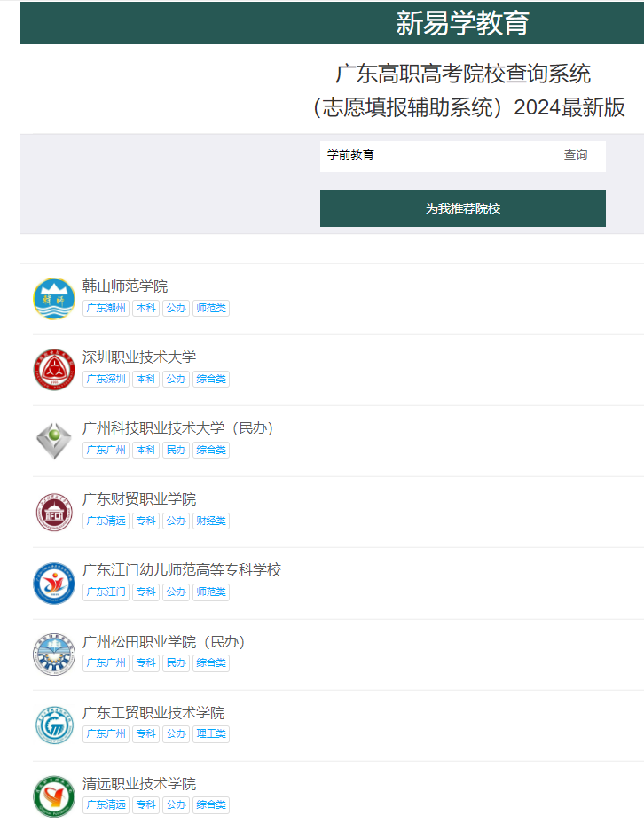The width and height of the screenshot is (644, 831).
Task: Click the 师范类 tag under 江门幼儿师范
Action: pos(211,592)
